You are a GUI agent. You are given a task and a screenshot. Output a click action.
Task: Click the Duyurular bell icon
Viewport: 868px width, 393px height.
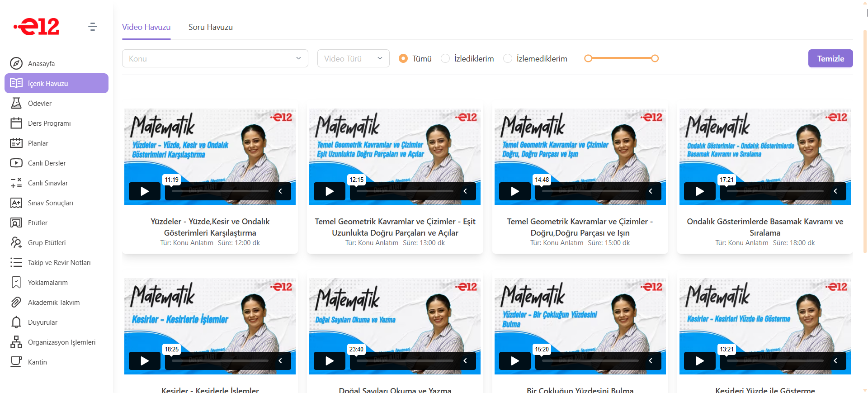(x=16, y=322)
